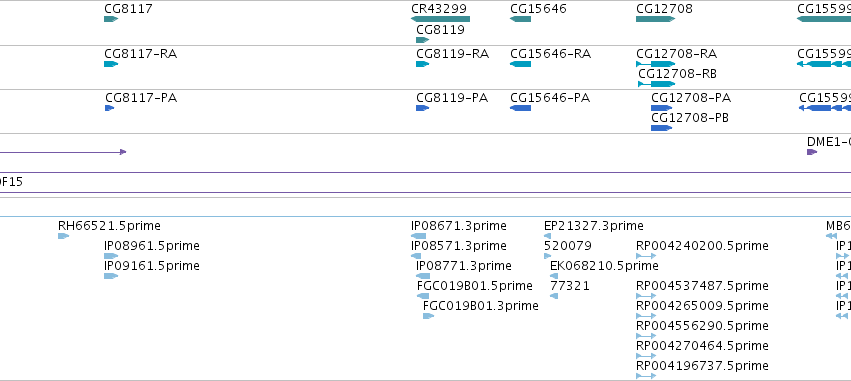Click the CG8119 gene arrow

click(422, 40)
